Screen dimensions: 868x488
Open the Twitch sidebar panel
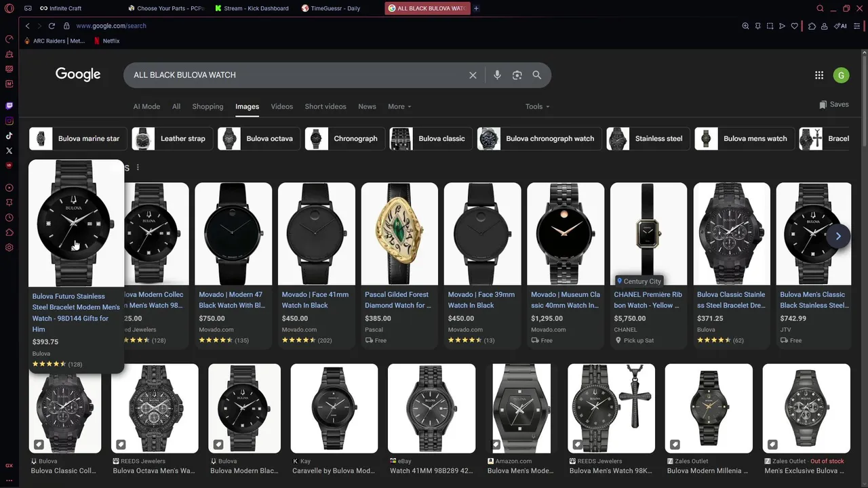(9, 106)
